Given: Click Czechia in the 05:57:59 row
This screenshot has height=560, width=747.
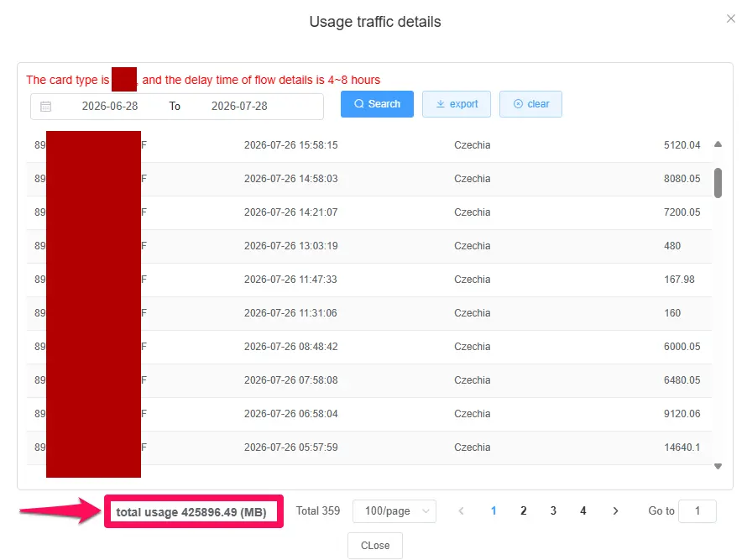Looking at the screenshot, I should [x=472, y=447].
